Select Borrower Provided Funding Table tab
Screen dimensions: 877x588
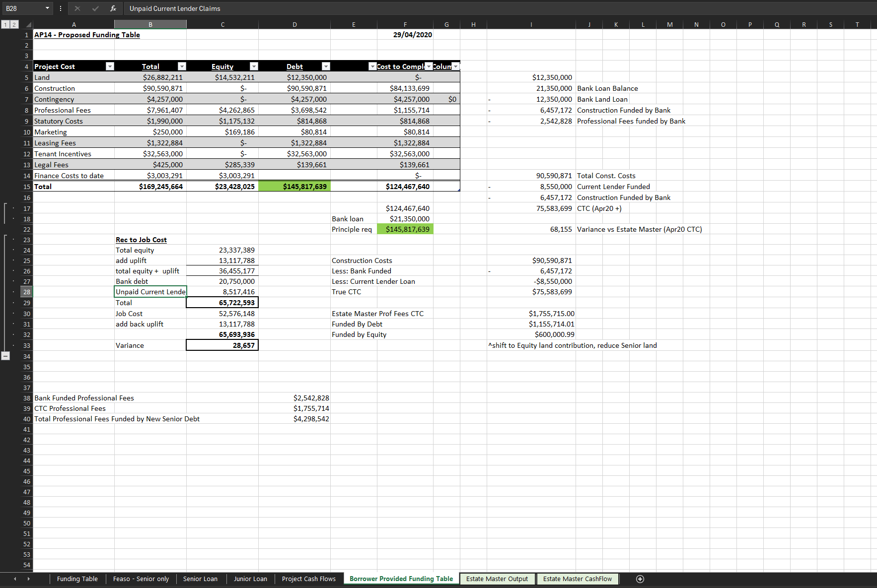click(x=401, y=579)
